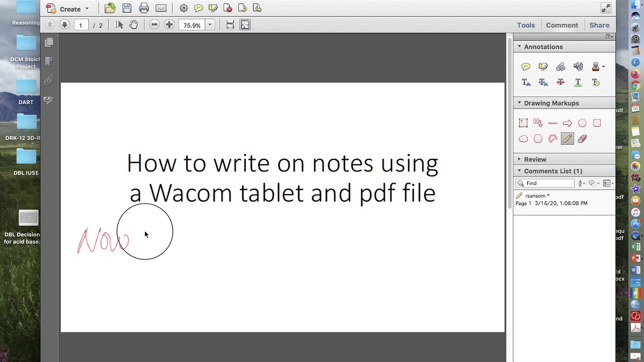644x362 pixels.
Task: Show page thumbnails panel
Action: tap(49, 42)
